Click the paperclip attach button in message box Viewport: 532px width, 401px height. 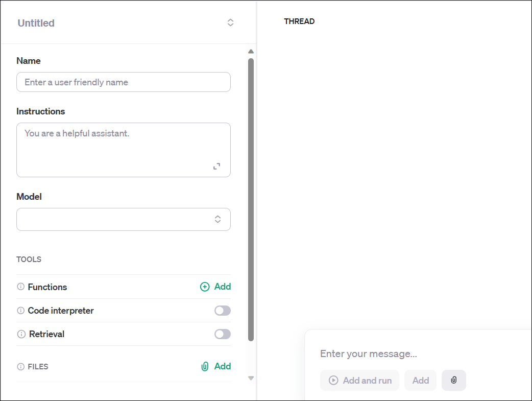[x=453, y=380]
